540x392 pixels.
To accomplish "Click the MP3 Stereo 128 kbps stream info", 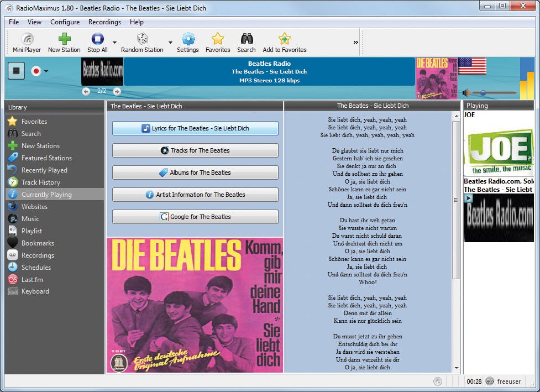I will click(x=269, y=80).
